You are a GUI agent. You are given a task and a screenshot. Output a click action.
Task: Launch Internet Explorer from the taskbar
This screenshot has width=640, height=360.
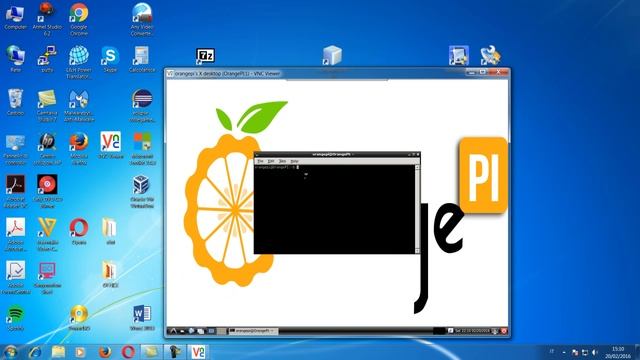coord(35,352)
